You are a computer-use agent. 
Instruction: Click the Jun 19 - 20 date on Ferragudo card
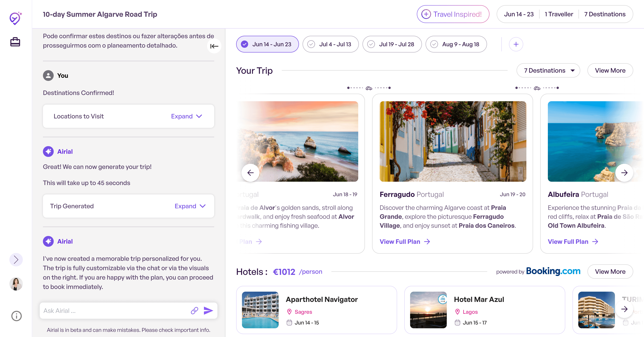[x=513, y=194]
